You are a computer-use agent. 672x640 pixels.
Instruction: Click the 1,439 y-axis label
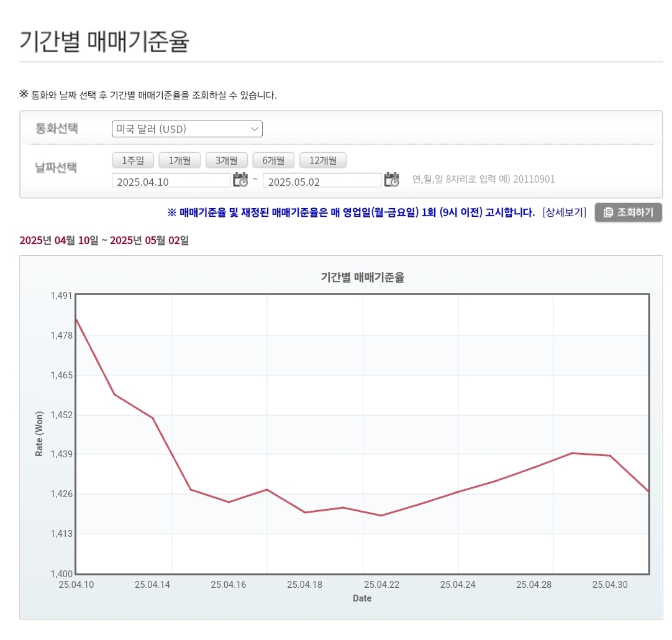(61, 454)
